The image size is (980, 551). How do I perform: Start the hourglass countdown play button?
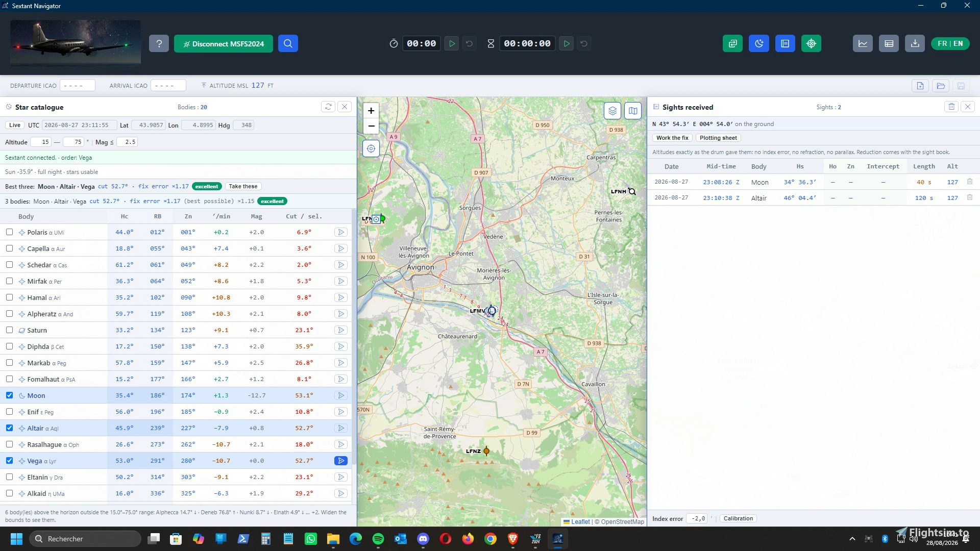click(x=567, y=43)
